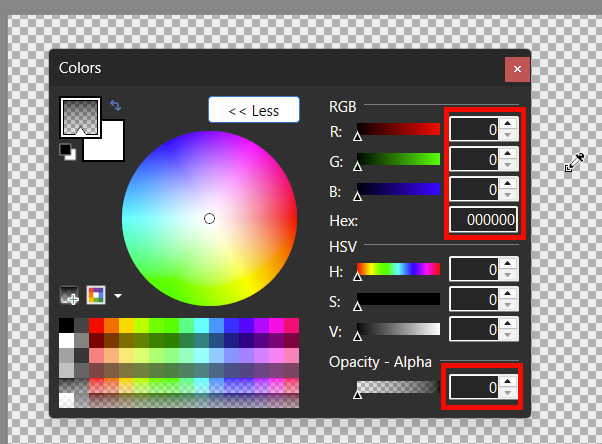This screenshot has height=444, width=602.
Task: Pick bright red in palette top row
Action: (x=96, y=325)
